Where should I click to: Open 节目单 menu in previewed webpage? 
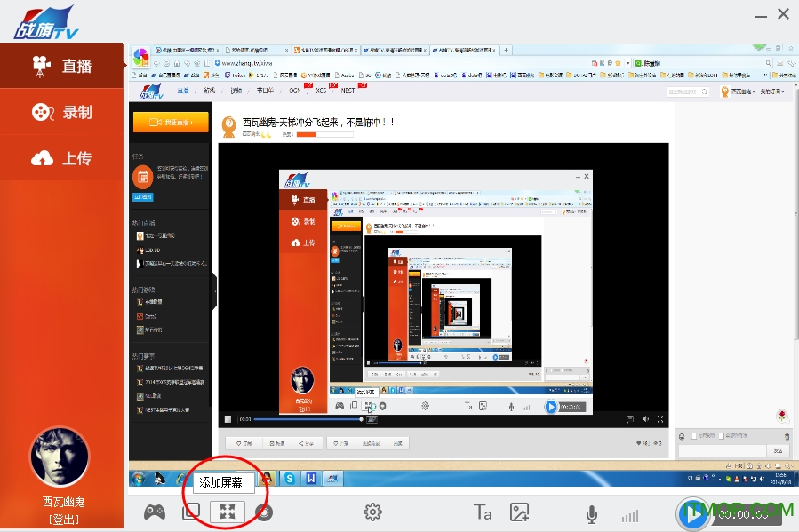(265, 91)
